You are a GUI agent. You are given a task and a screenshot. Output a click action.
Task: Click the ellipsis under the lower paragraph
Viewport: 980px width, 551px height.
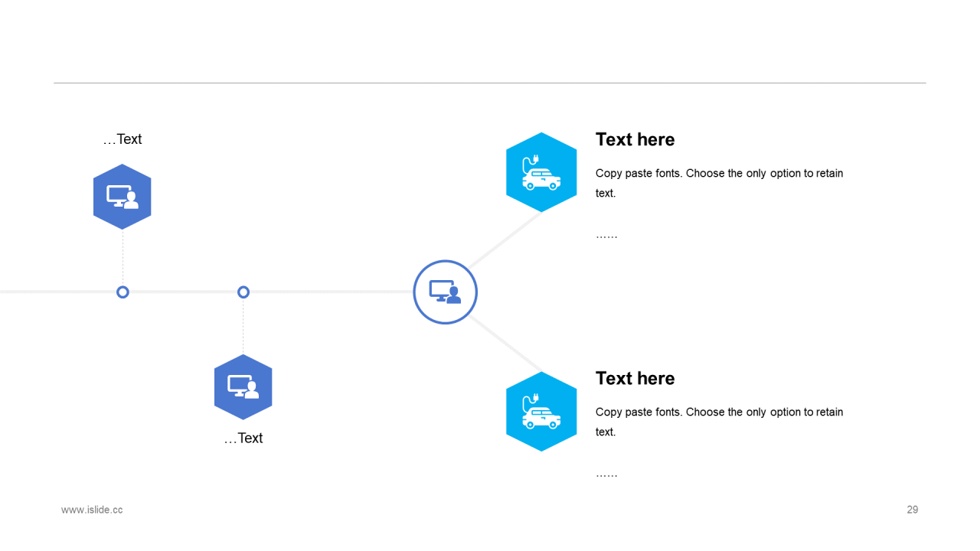coord(606,474)
